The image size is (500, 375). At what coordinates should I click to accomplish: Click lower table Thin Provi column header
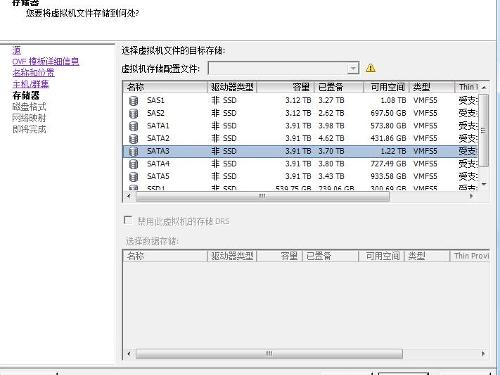470,256
